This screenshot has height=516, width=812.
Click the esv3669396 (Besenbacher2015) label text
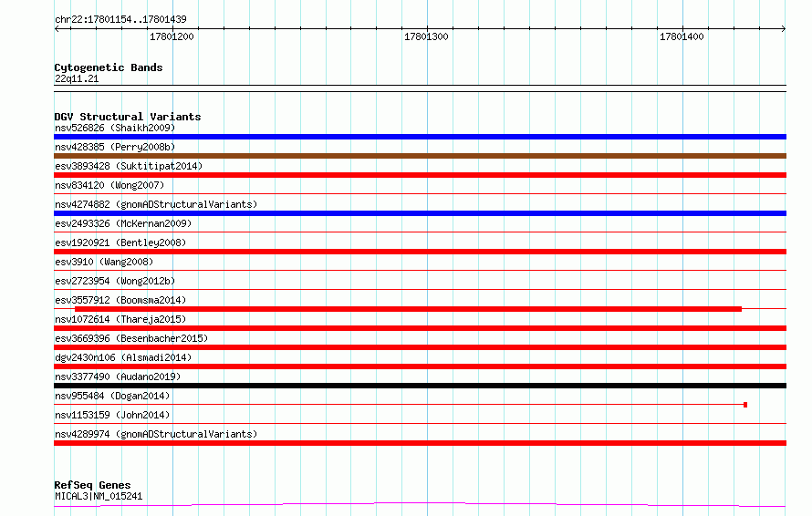[x=131, y=338]
